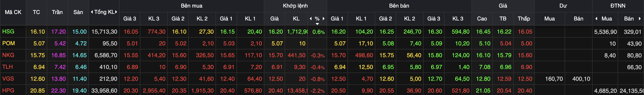Click VGS average price 12.59

point(504,79)
